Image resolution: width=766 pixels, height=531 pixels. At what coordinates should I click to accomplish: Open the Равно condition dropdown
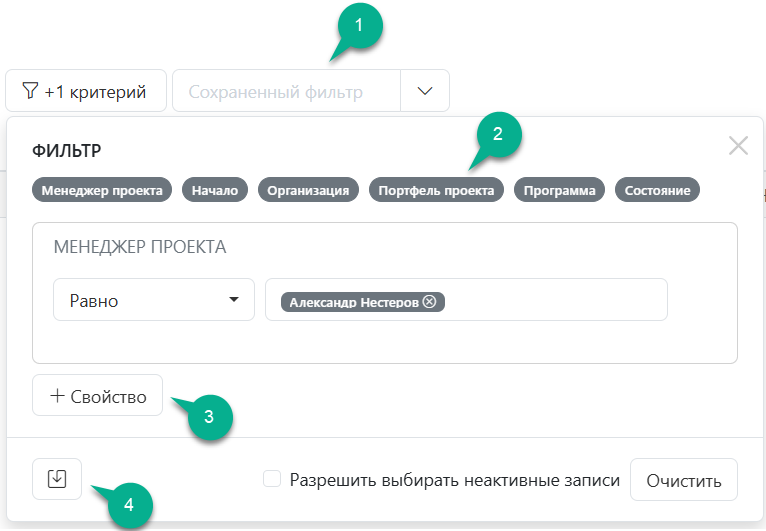(153, 300)
